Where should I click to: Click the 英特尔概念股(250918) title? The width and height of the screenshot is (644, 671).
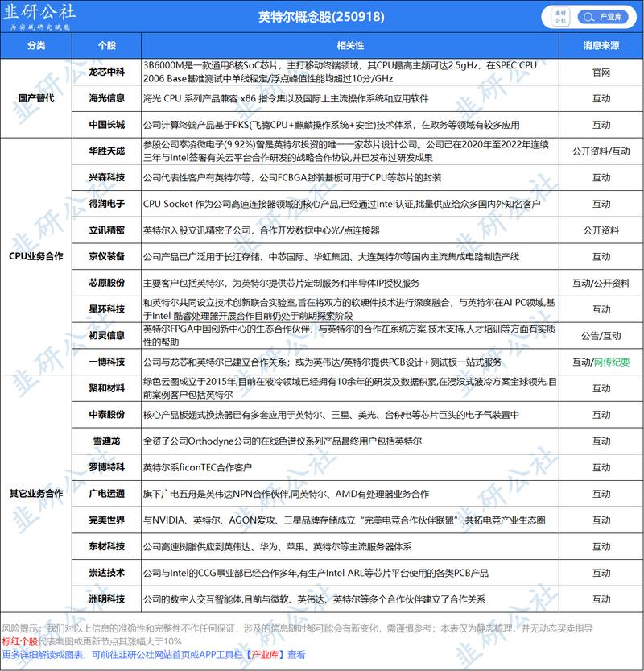pos(321,17)
